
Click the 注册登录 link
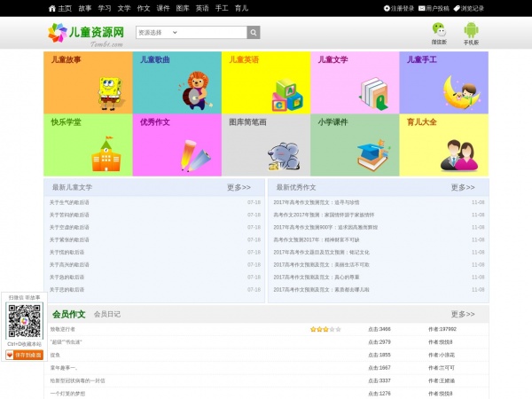coord(399,8)
